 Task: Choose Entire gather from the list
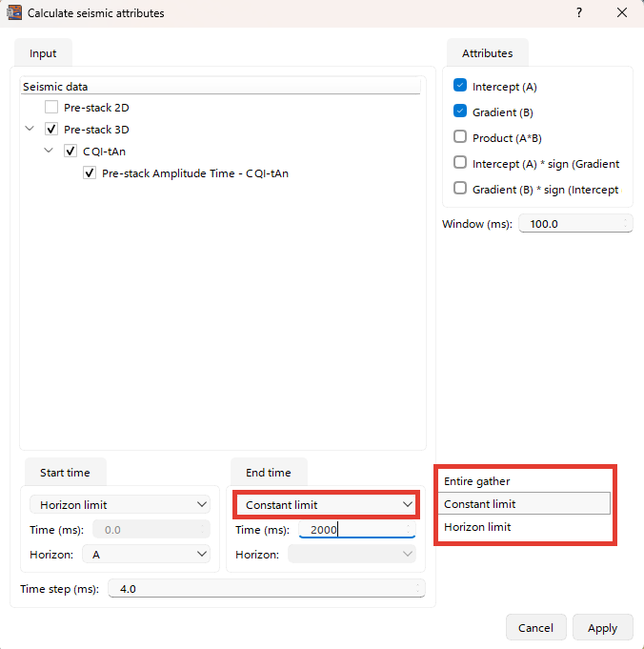click(x=524, y=481)
